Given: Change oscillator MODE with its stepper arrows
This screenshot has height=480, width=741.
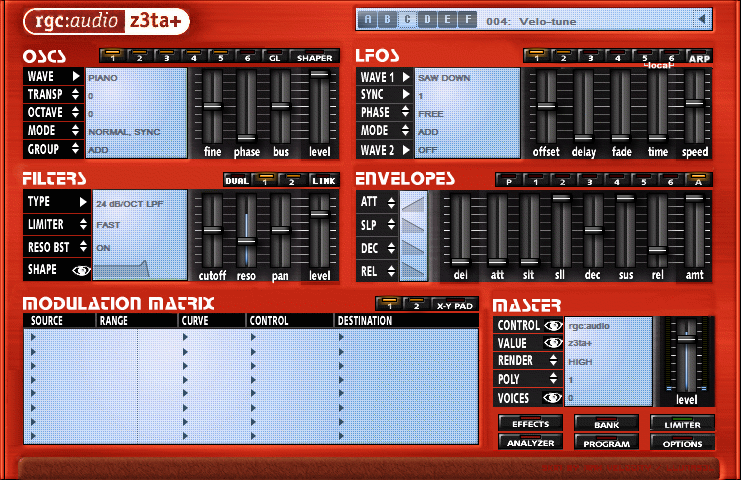Looking at the screenshot, I should pos(76,130).
